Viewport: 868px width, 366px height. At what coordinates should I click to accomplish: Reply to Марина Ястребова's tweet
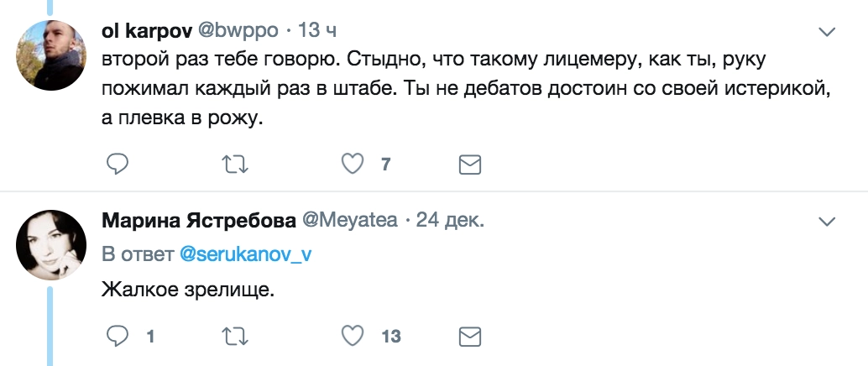(x=118, y=337)
